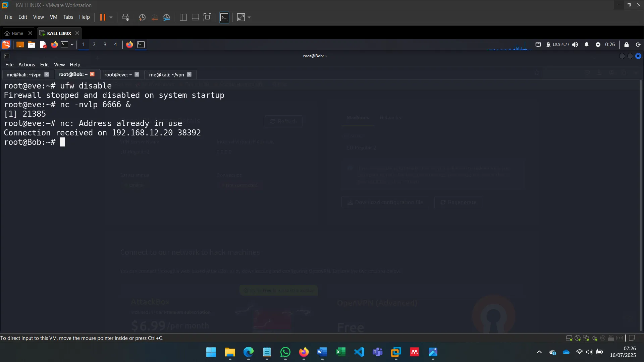Toggle the notifications bell in the status bar
Viewport: 644px width, 362px height.
(x=587, y=45)
